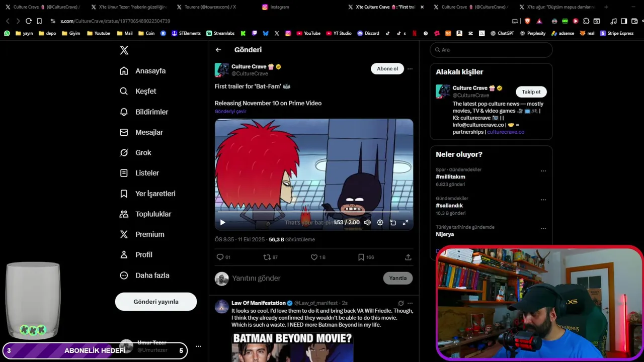Open the WhatsApp bookmark
This screenshot has width=644, height=362.
click(x=7, y=33)
